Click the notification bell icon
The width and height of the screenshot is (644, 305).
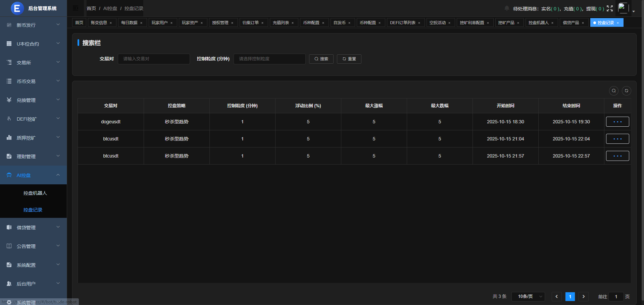(507, 8)
